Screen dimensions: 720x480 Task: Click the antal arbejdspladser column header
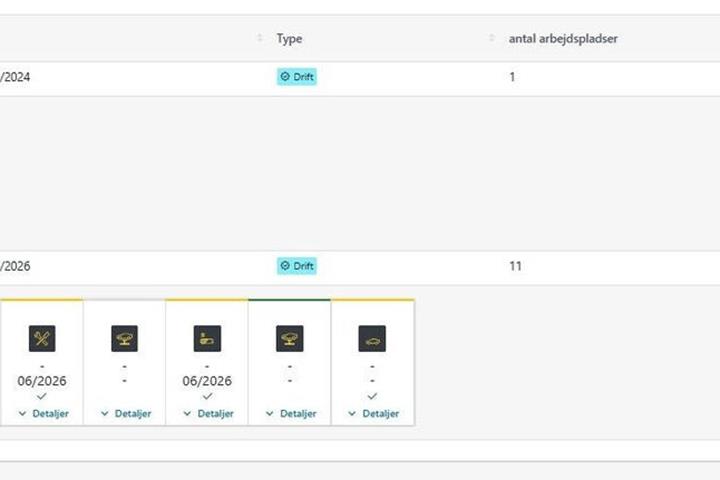[563, 39]
